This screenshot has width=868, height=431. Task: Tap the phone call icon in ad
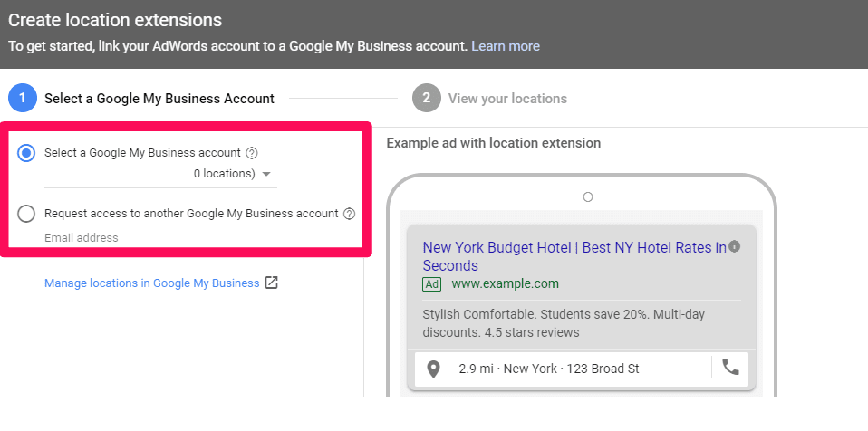coord(730,367)
